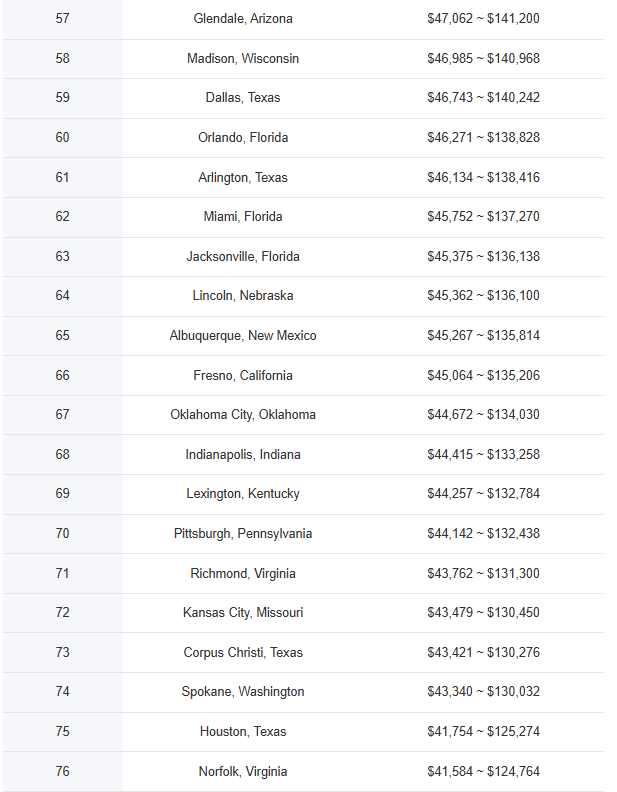This screenshot has height=792, width=617.
Task: Click the Richmond, Virginia salary range
Action: point(483,574)
